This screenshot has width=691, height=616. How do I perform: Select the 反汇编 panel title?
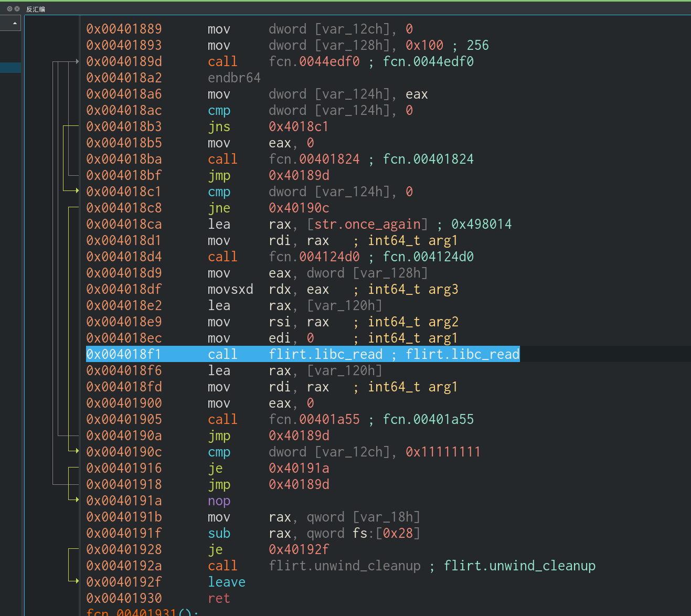[x=36, y=9]
